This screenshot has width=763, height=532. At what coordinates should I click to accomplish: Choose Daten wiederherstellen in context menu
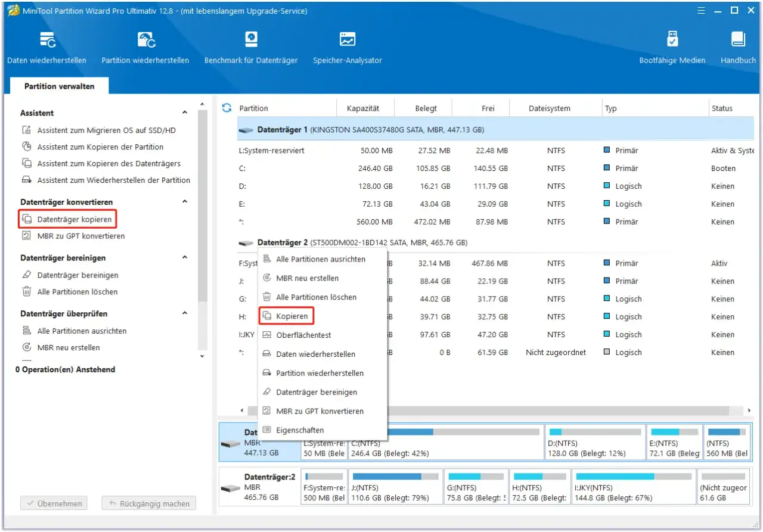[x=322, y=354]
